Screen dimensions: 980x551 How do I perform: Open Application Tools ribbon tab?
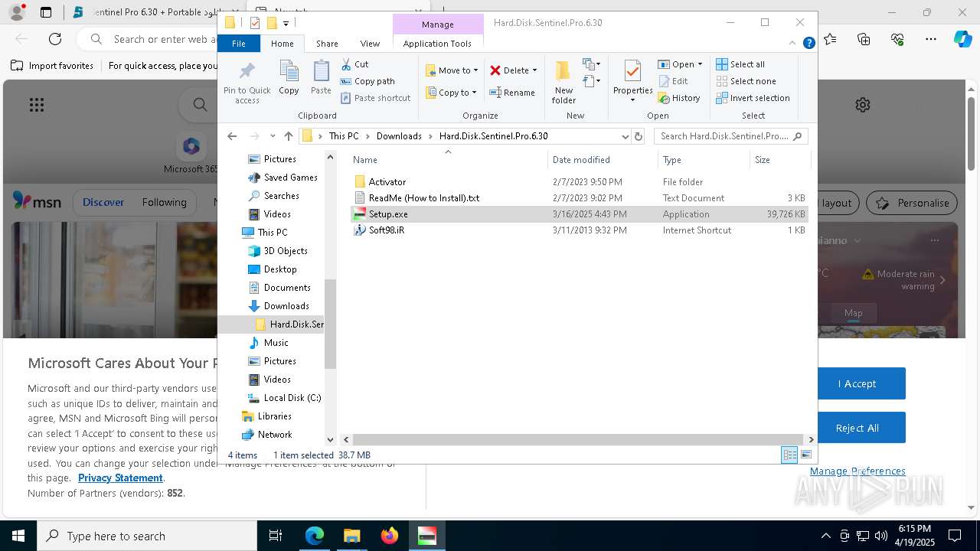pos(437,44)
